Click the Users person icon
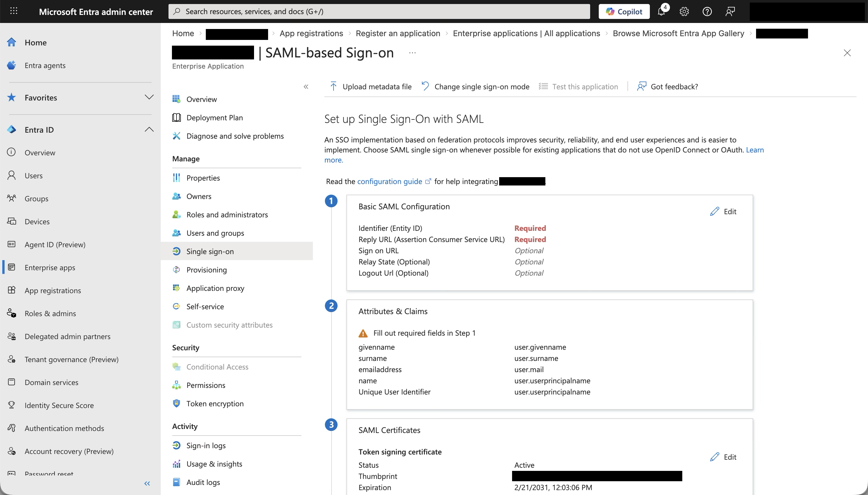Viewport: 868px width, 495px height. coord(11,175)
